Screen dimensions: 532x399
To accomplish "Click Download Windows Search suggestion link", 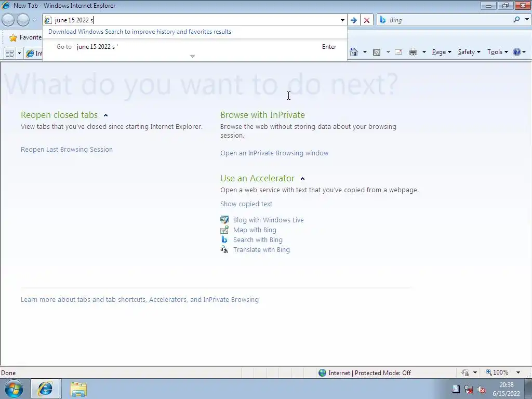I will click(139, 32).
